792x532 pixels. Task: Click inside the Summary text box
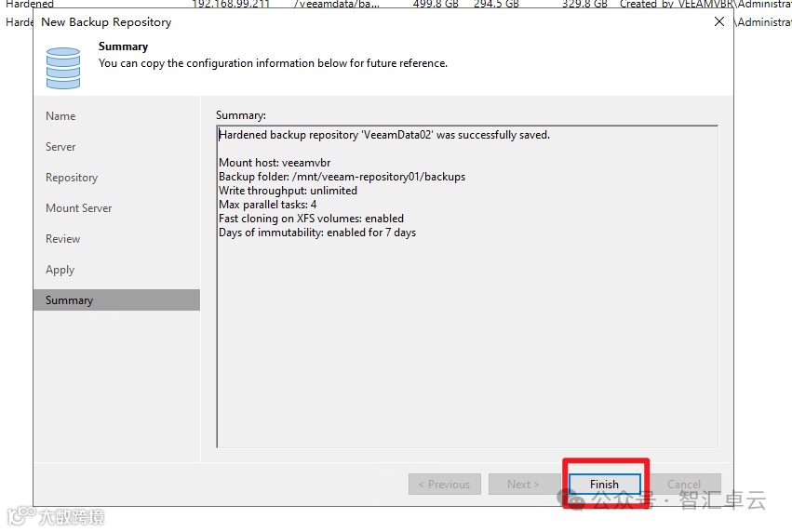[467, 286]
